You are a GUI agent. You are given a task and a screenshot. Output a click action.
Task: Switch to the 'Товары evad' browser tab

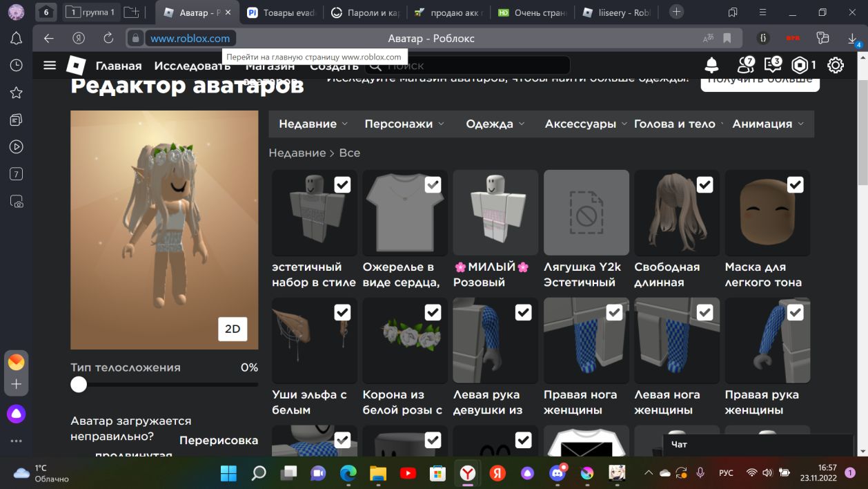[x=282, y=12]
